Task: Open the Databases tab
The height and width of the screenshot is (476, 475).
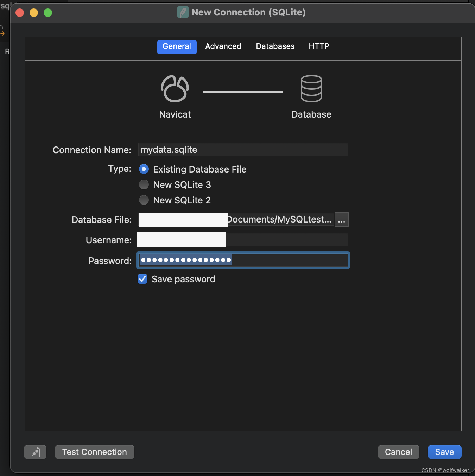Action: [x=275, y=47]
